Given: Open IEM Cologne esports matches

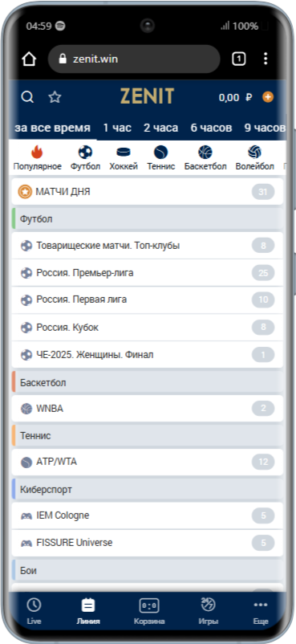Looking at the screenshot, I should click(x=148, y=516).
